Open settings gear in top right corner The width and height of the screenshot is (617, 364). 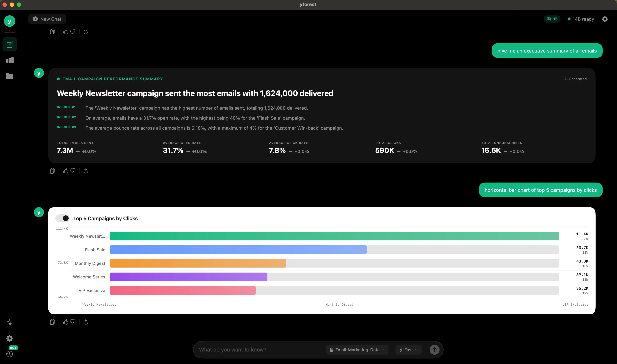tap(605, 19)
